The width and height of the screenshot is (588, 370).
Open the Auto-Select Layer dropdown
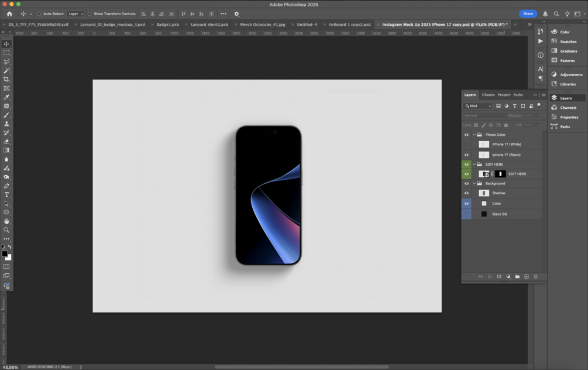[x=75, y=14]
